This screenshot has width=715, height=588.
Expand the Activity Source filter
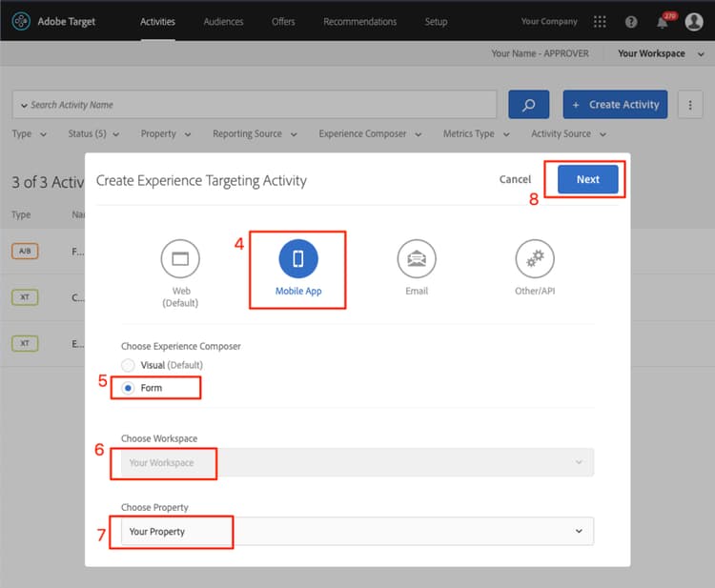pos(568,133)
